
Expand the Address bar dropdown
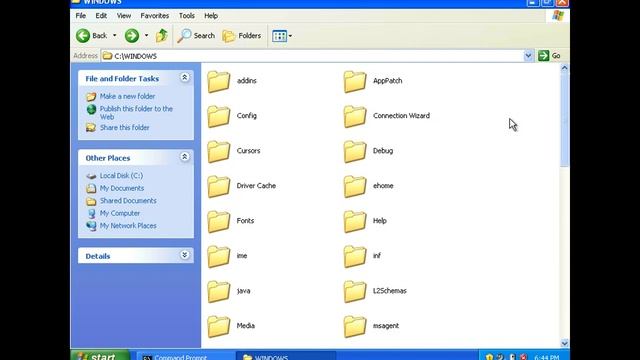528,56
